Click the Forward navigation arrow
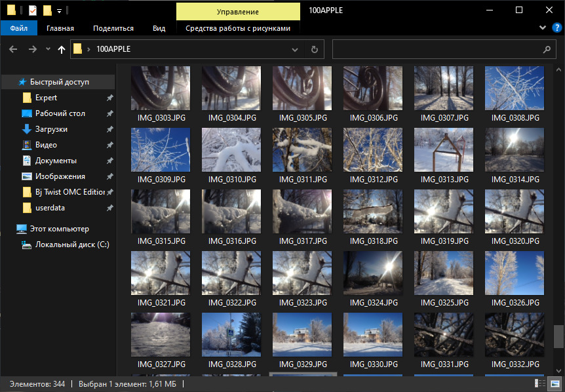 32,49
